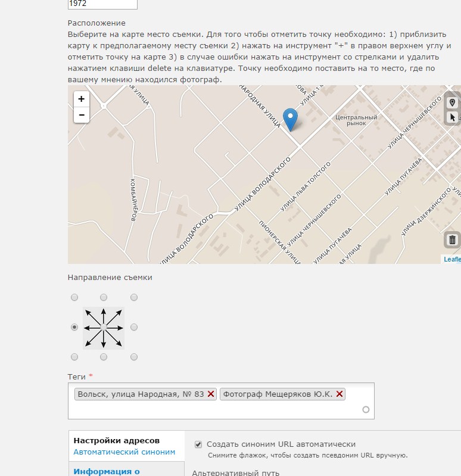Select the bottom-left direction radio button

click(74, 357)
